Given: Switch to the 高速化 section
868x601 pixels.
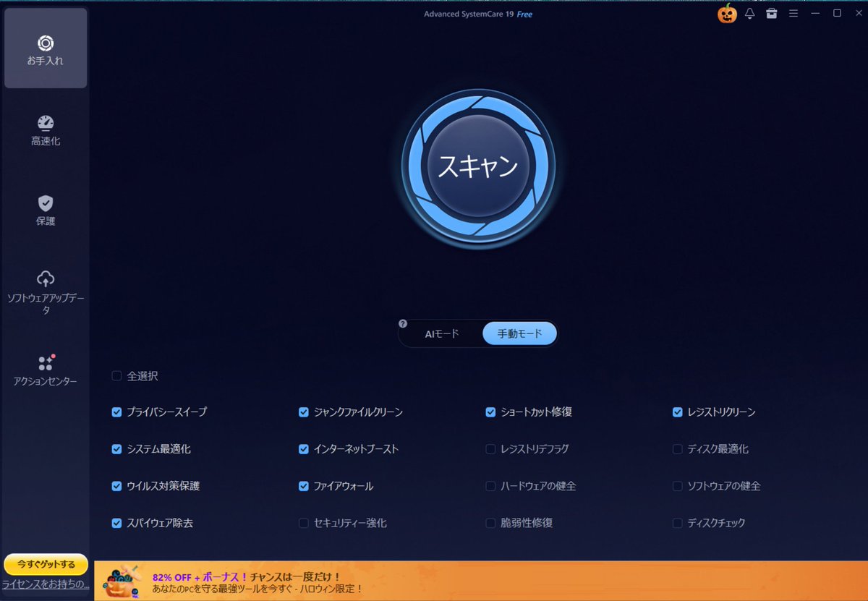Looking at the screenshot, I should coord(46,130).
